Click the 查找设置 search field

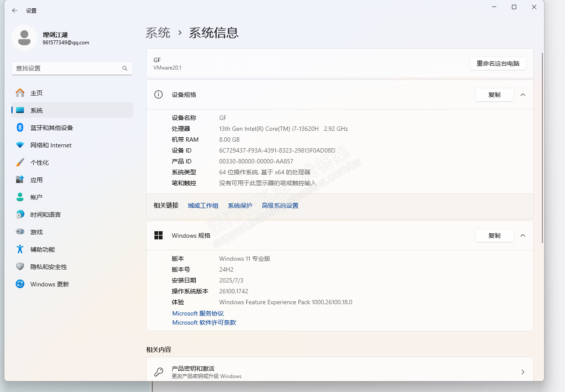pos(72,68)
